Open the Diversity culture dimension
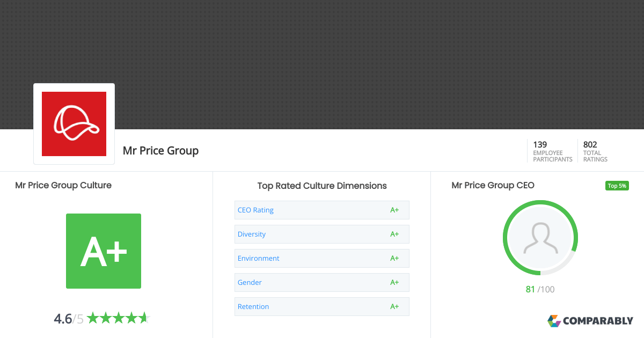The width and height of the screenshot is (644, 338). pyautogui.click(x=252, y=234)
